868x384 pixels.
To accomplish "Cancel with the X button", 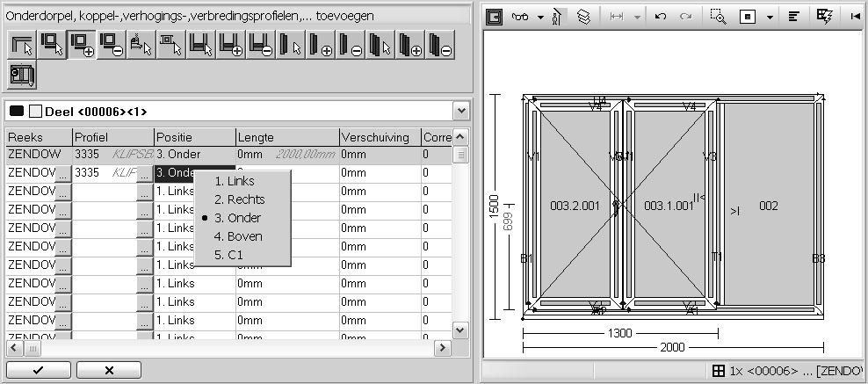I will coord(109,370).
